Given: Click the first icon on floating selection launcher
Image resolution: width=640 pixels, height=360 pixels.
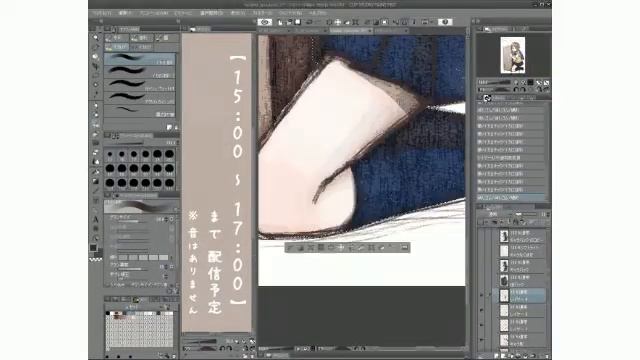Looking at the screenshot, I should click(x=291, y=247).
